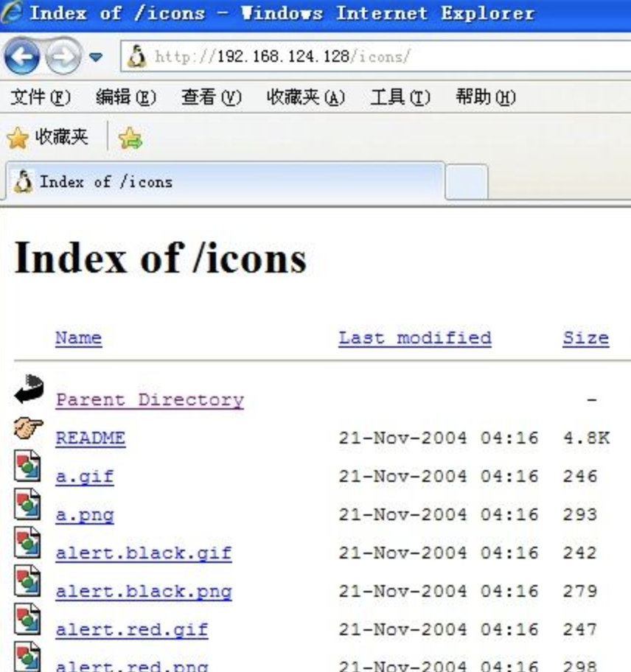Click the image icon beside alert.black.gif
The height and width of the screenshot is (672, 631).
[27, 542]
